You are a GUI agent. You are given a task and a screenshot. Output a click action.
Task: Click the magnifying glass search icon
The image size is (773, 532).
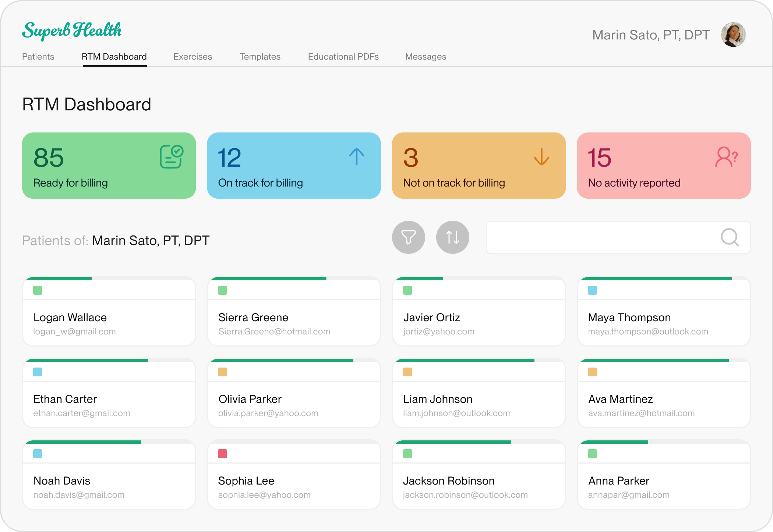click(729, 237)
